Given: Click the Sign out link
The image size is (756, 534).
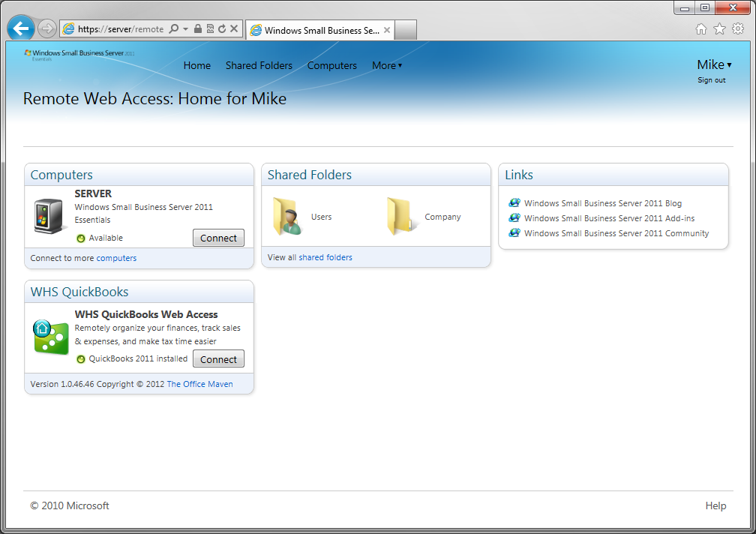Looking at the screenshot, I should tap(711, 80).
